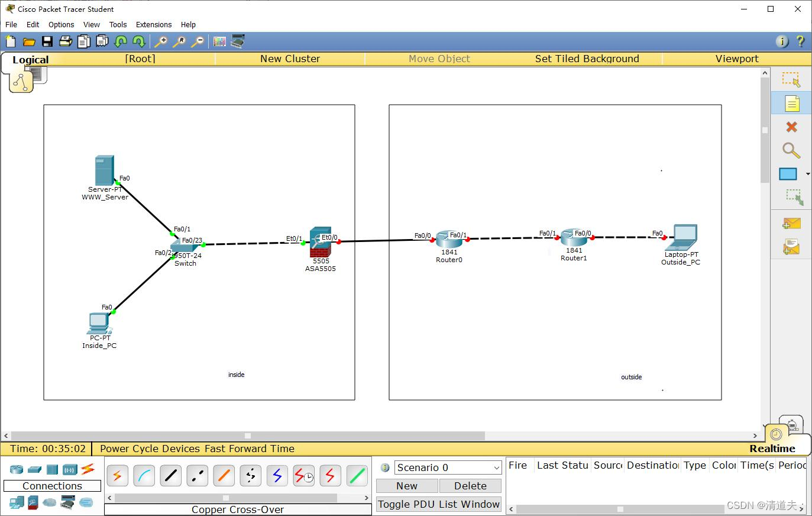Add a Complex PDU
Image resolution: width=812 pixels, height=516 pixels.
tap(791, 247)
